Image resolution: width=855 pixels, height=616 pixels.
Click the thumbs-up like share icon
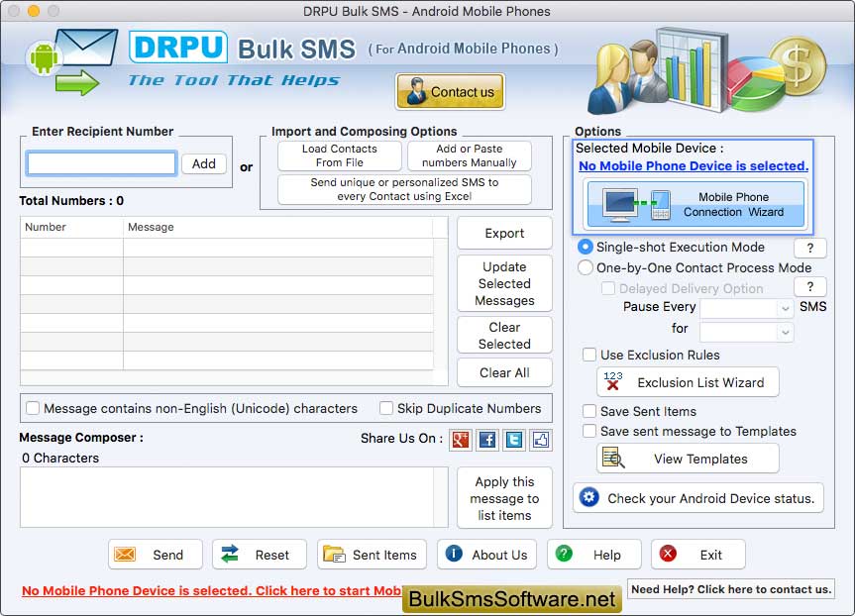(x=541, y=440)
